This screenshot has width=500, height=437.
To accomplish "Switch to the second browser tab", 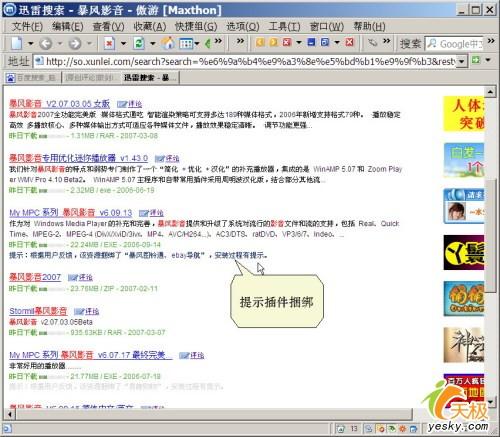I will 91,78.
